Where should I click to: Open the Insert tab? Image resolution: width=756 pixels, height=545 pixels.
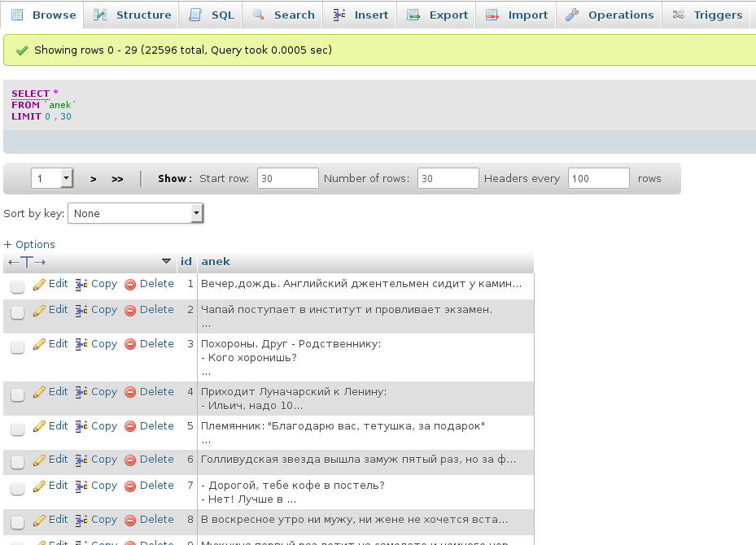[x=361, y=15]
